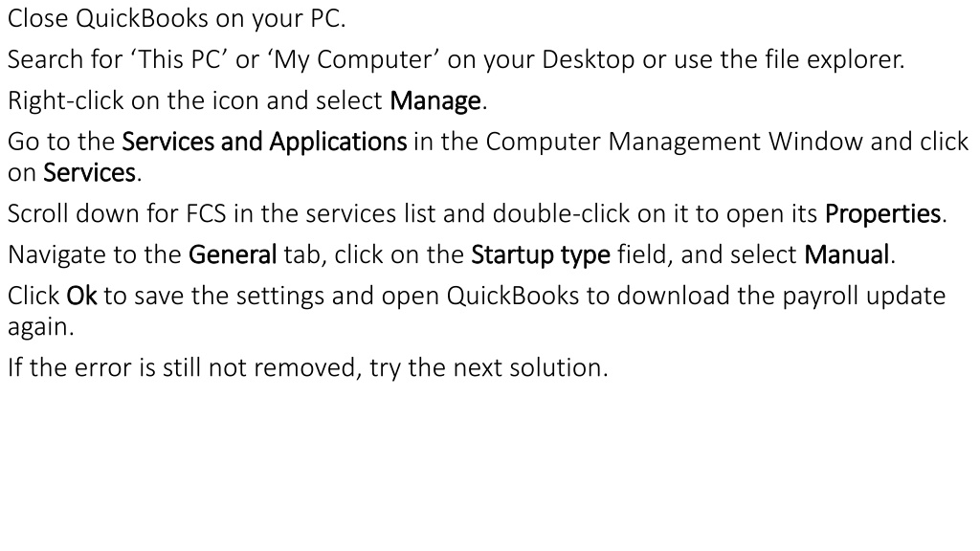
Task: Click the line 'Close QuickBooks on your PC.'
Action: tap(177, 19)
